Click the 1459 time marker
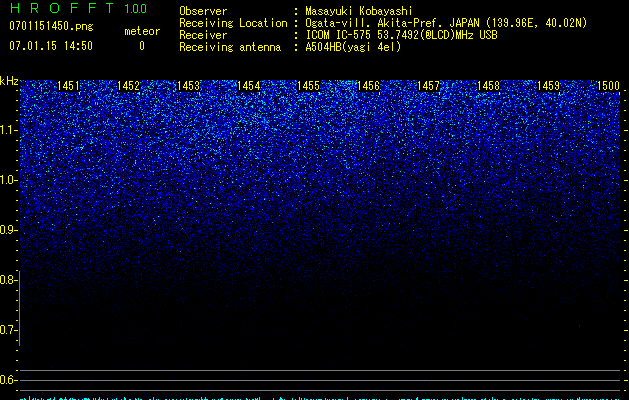This screenshot has width=629, height=400. [548, 86]
